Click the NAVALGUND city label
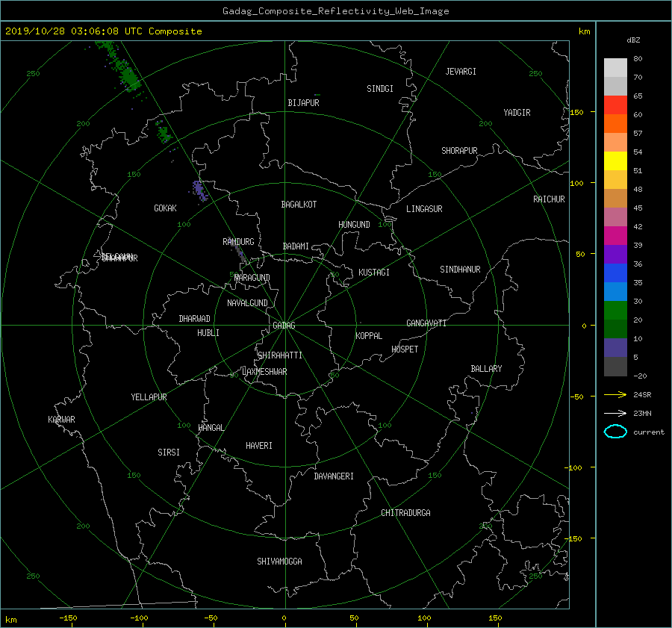This screenshot has width=672, height=628. coord(247,303)
